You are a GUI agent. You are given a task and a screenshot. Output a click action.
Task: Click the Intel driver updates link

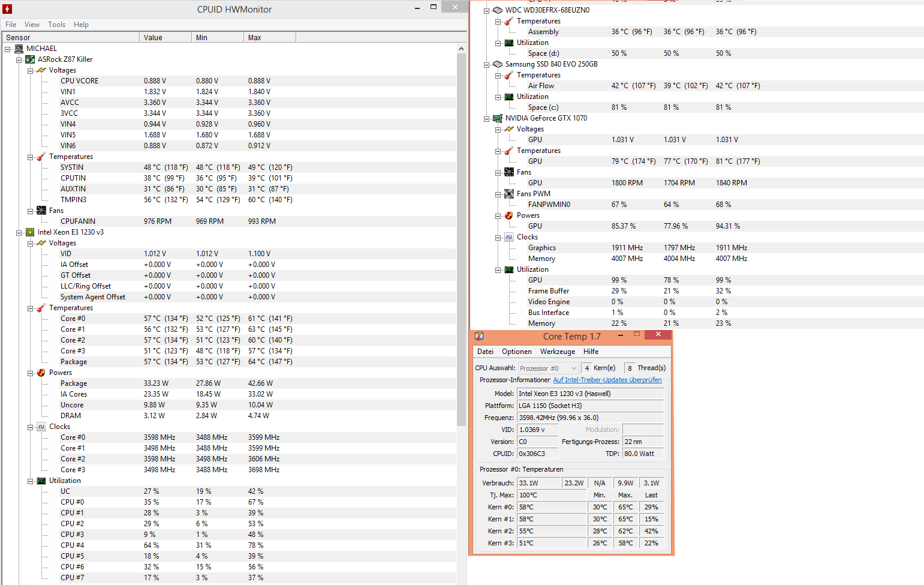tap(607, 380)
